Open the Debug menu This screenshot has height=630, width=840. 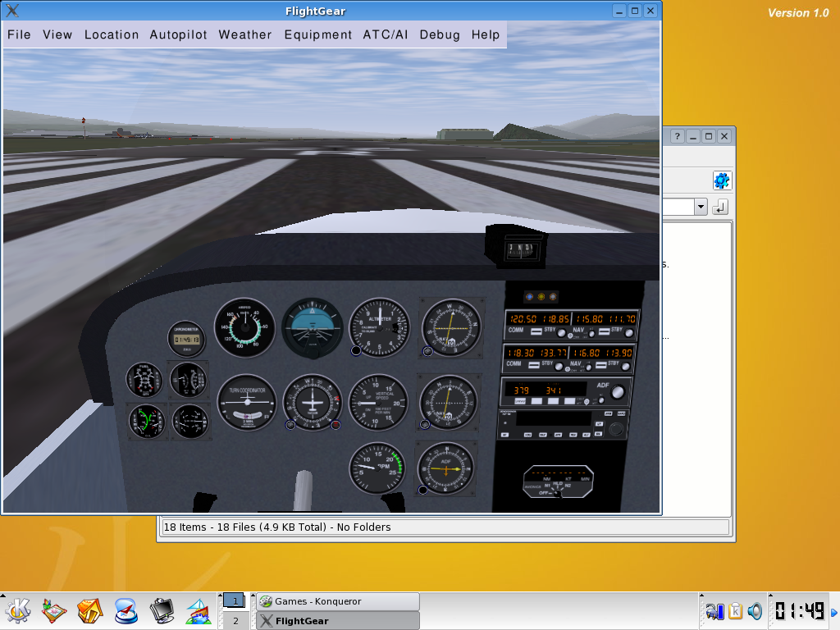(x=440, y=34)
